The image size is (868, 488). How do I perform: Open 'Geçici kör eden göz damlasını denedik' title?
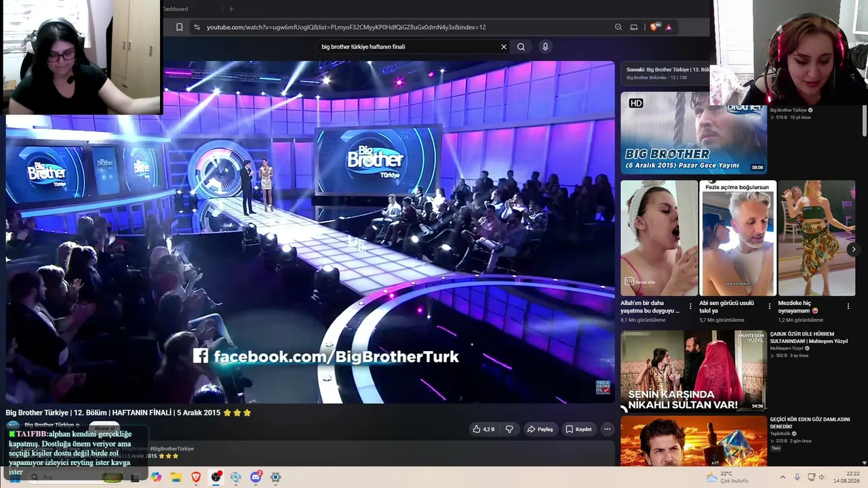click(x=810, y=423)
